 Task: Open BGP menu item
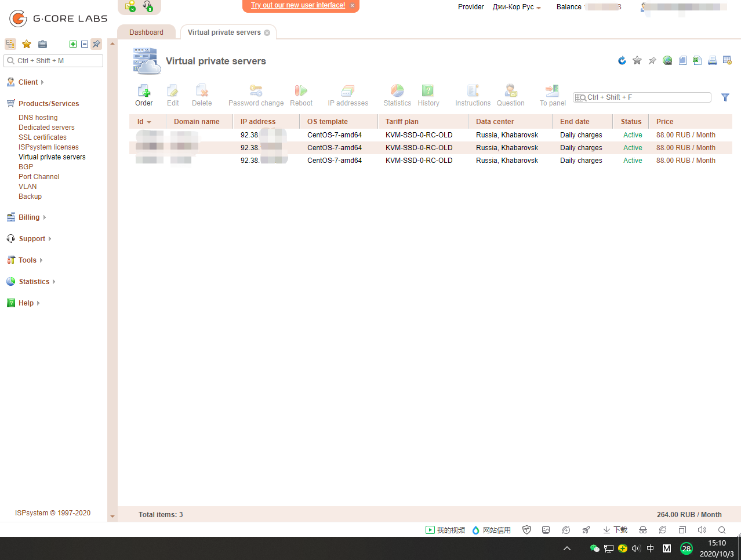tap(26, 167)
